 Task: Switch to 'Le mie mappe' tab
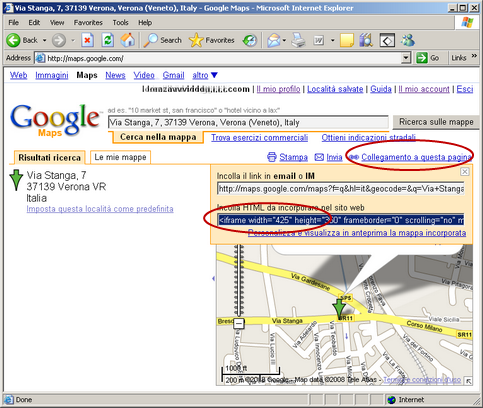[120, 157]
